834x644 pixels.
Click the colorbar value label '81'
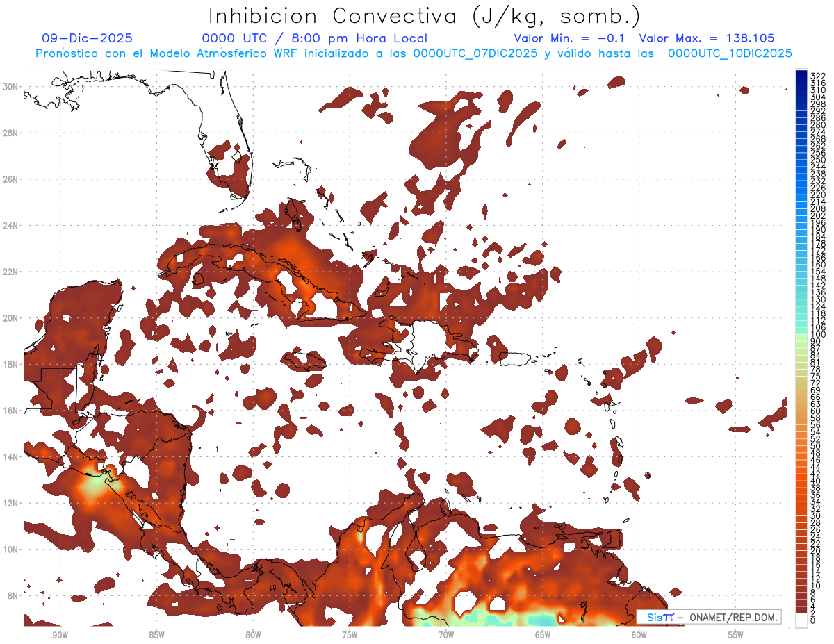tap(816, 363)
